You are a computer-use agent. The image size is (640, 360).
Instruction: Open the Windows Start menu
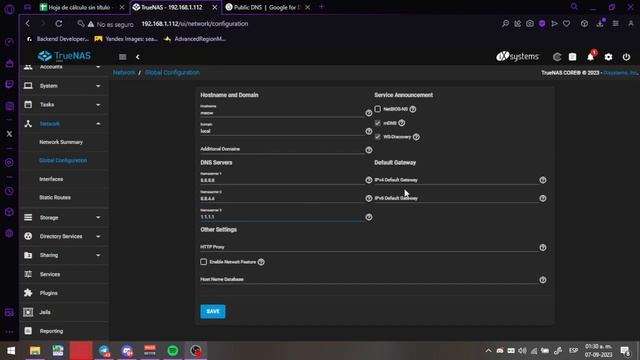point(11,351)
